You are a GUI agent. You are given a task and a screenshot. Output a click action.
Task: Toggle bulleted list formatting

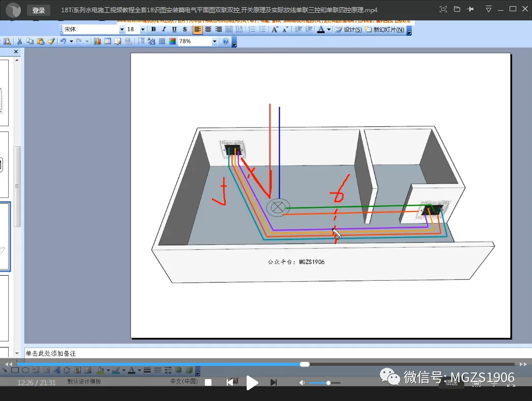tap(262, 30)
